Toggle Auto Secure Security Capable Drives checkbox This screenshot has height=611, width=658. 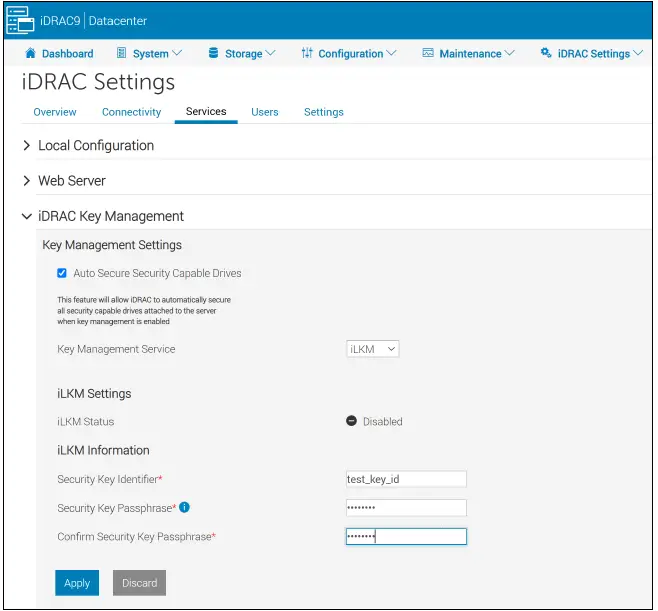(x=62, y=273)
